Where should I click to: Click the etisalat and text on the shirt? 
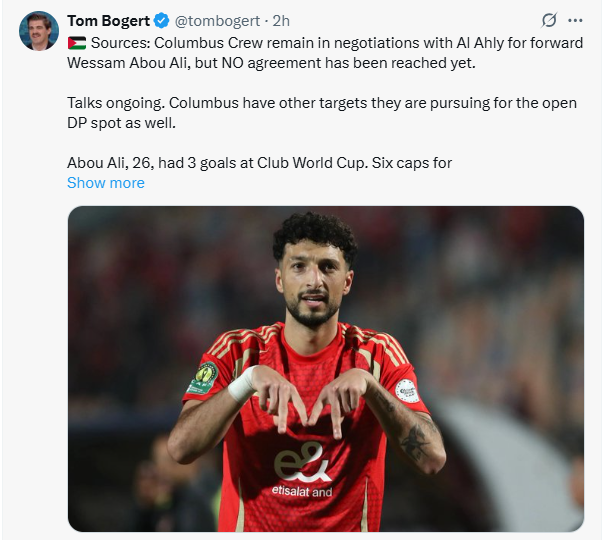pyautogui.click(x=302, y=491)
